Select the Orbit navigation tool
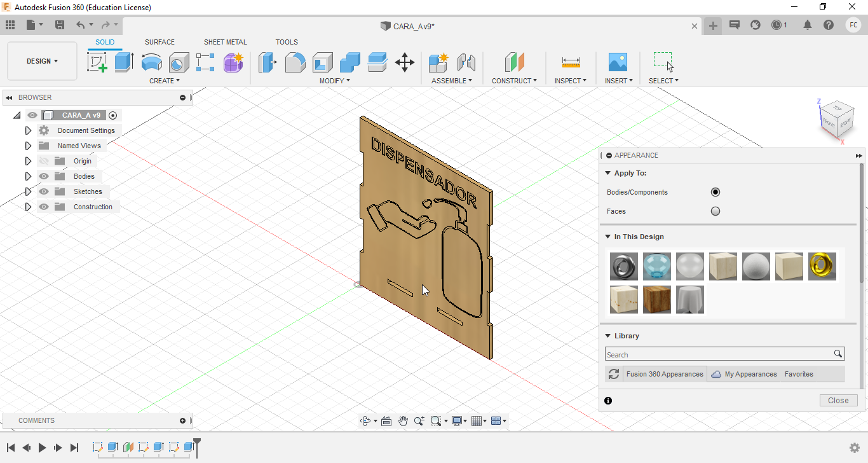Image resolution: width=868 pixels, height=463 pixels. point(365,420)
